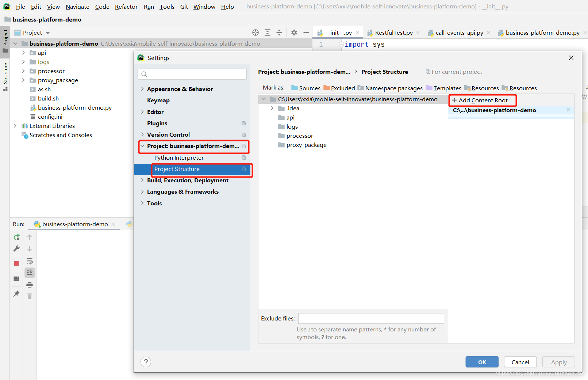
Task: Expand Build, Execution, Deployment settings
Action: 142,180
